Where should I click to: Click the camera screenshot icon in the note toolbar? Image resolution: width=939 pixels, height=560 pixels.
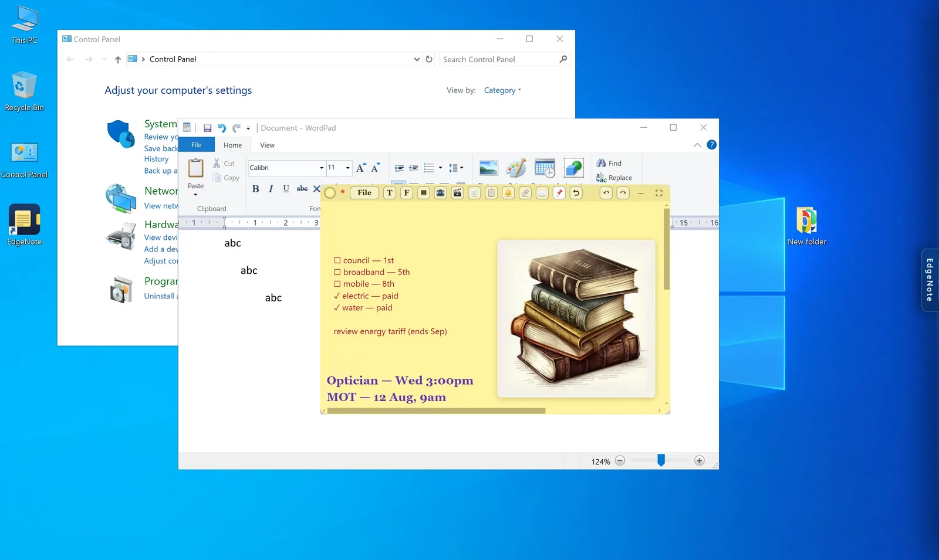point(440,193)
